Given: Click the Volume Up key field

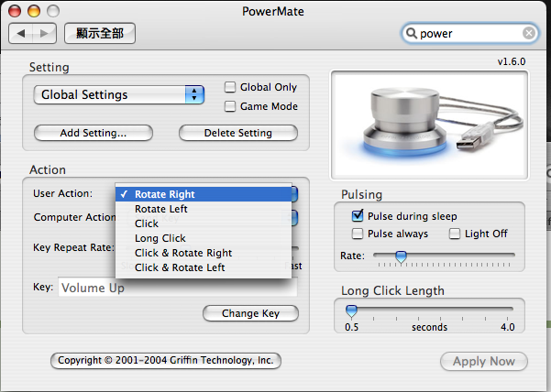Looking at the screenshot, I should click(x=178, y=288).
